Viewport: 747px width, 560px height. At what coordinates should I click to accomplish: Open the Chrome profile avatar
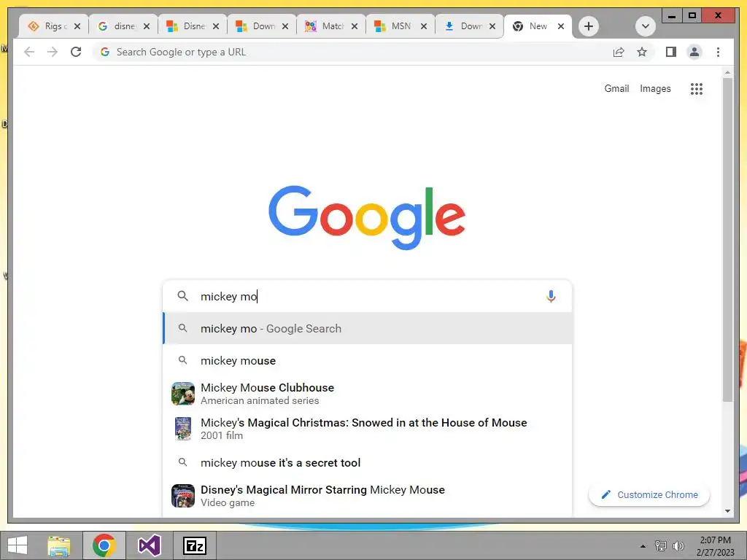pyautogui.click(x=694, y=52)
